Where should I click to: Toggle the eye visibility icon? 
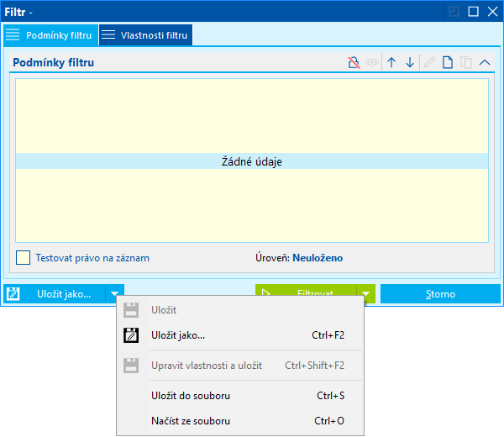[x=372, y=62]
